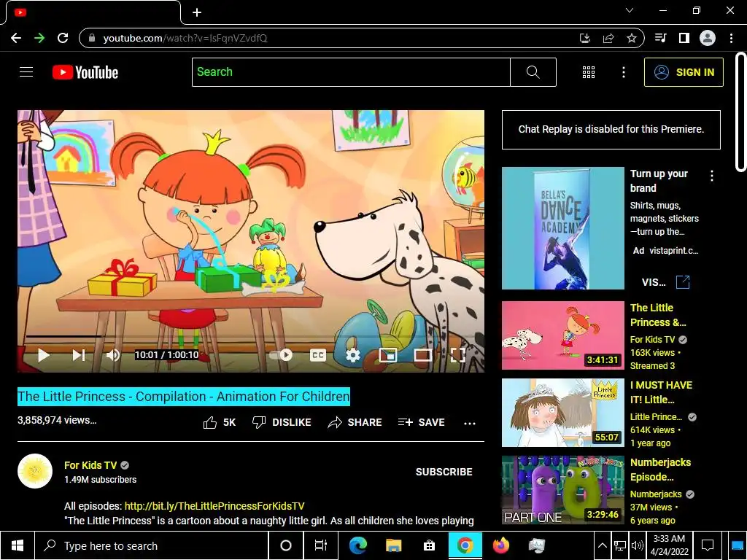Bookmark this page with star

click(632, 38)
